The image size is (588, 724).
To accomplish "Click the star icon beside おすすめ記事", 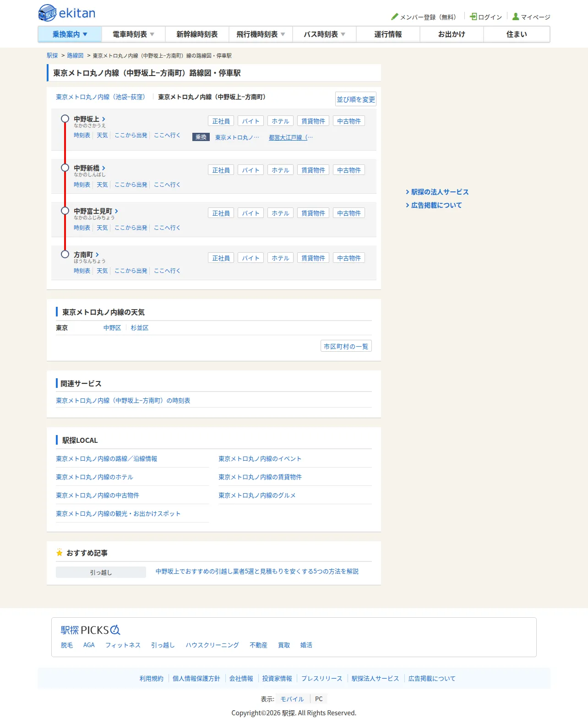I will point(60,553).
